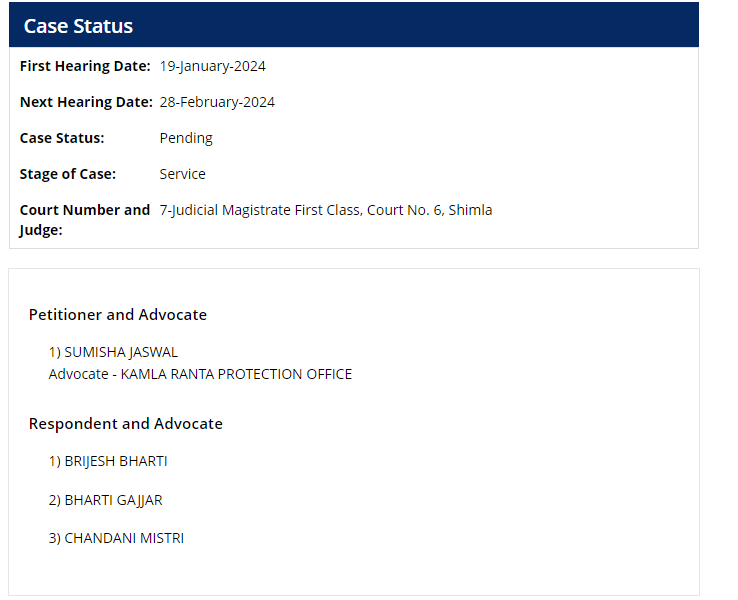Viewport: 738px width, 600px height.
Task: Click the Stage of Case label
Action: pos(68,174)
